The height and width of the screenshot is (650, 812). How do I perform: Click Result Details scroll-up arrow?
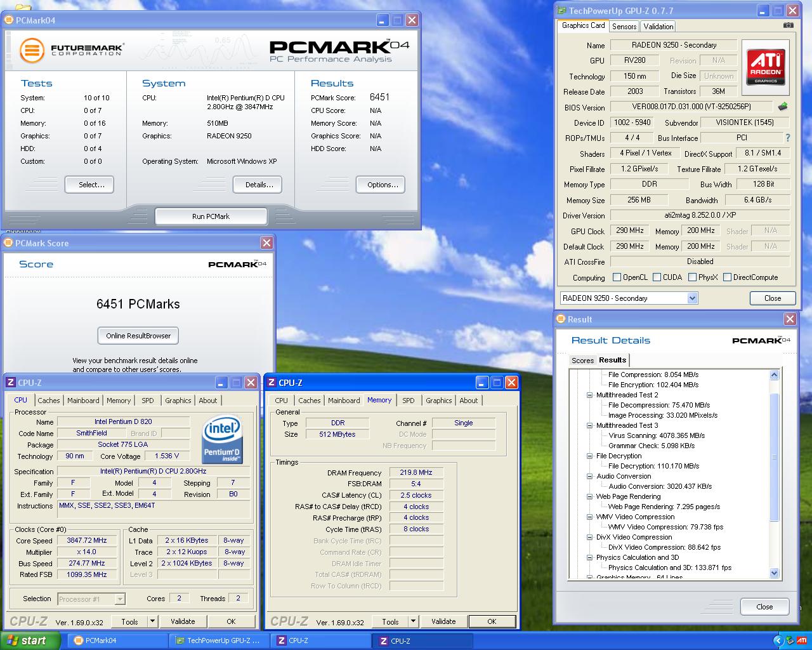click(x=774, y=375)
